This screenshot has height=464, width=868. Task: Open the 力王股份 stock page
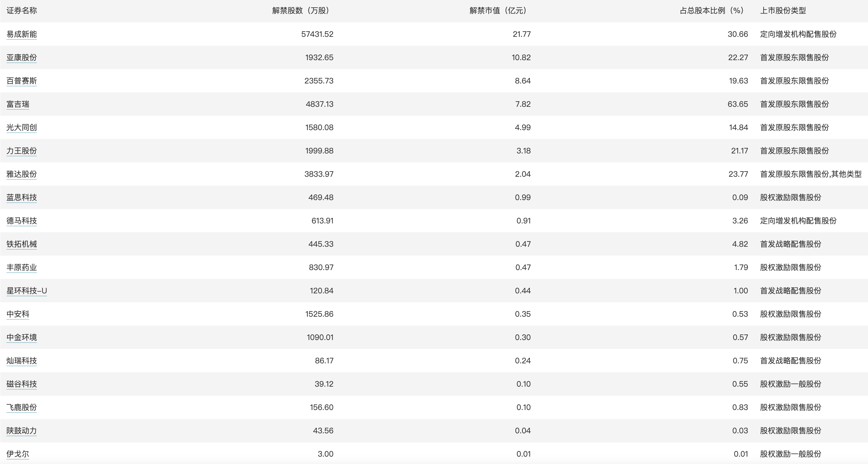tap(22, 151)
